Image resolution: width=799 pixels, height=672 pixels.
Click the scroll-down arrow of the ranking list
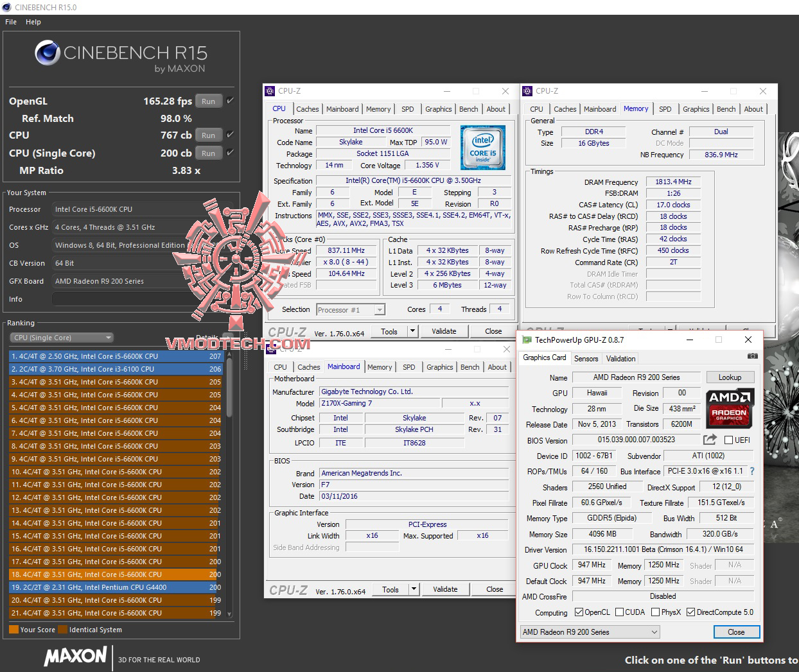229,614
